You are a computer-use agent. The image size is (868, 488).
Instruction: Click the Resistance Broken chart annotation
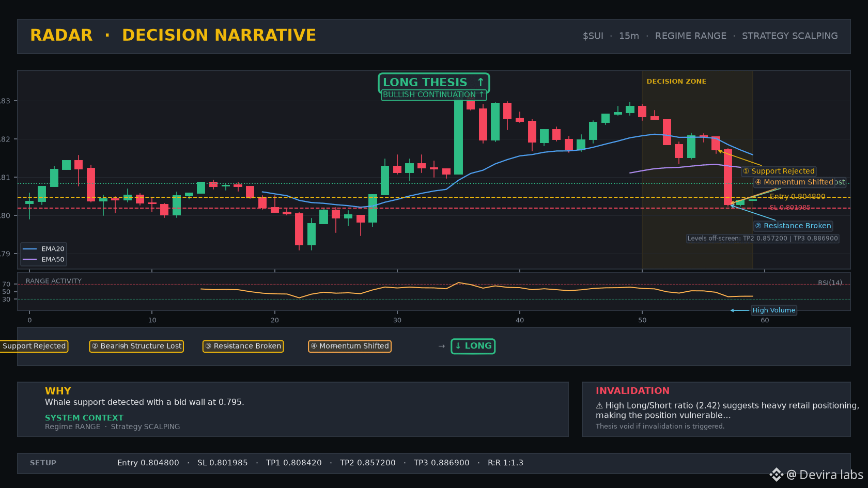793,226
